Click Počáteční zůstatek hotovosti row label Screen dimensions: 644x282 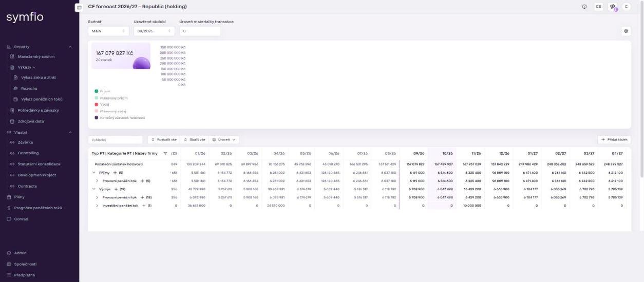click(x=119, y=164)
